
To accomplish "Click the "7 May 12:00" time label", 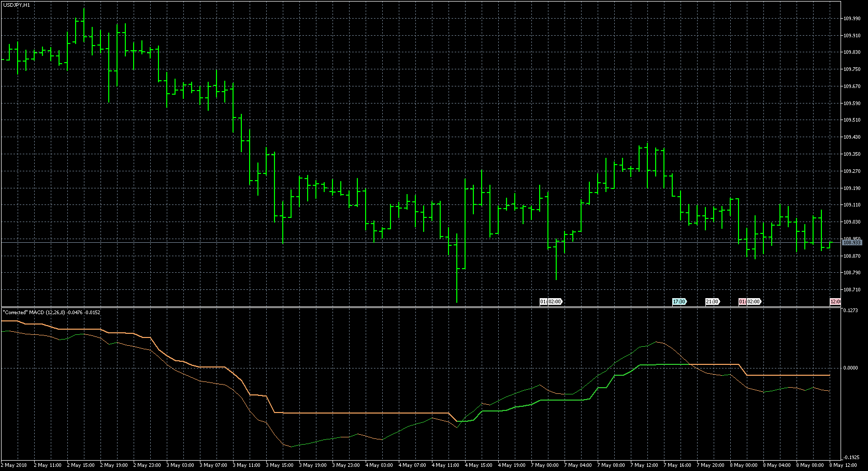I will 644,465.
